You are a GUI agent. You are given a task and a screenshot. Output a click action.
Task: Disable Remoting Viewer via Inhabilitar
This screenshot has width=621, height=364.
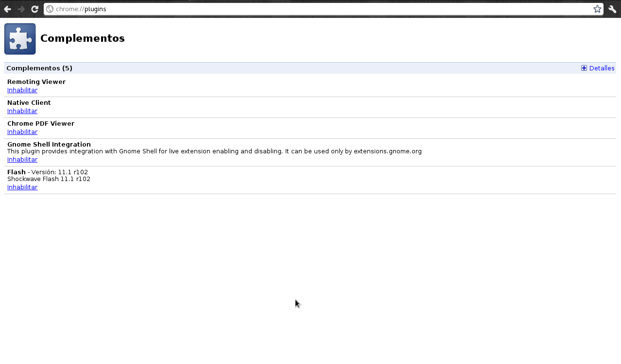22,90
